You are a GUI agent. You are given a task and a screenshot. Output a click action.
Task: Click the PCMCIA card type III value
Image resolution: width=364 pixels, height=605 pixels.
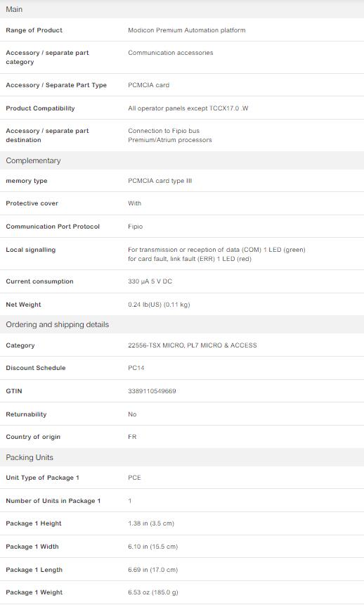(160, 181)
